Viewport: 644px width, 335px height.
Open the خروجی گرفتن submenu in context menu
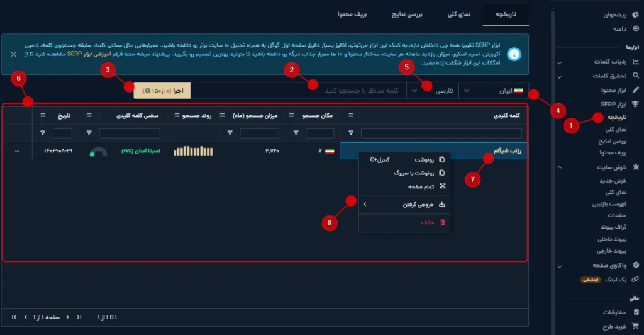pyautogui.click(x=404, y=204)
